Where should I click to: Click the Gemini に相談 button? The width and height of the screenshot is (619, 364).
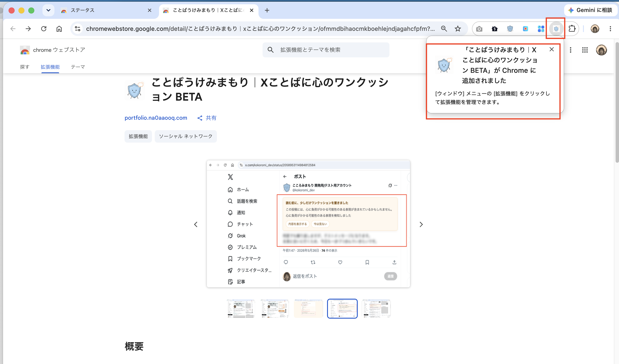[590, 10]
